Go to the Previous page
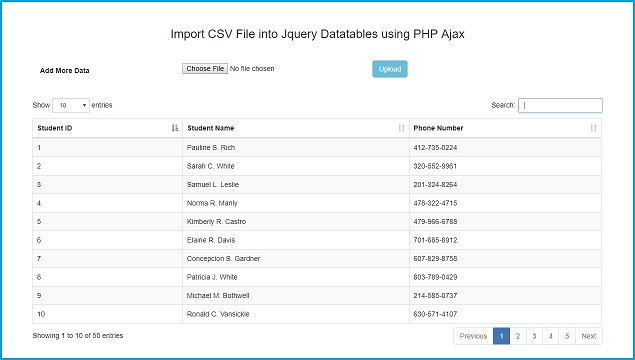 (x=473, y=336)
